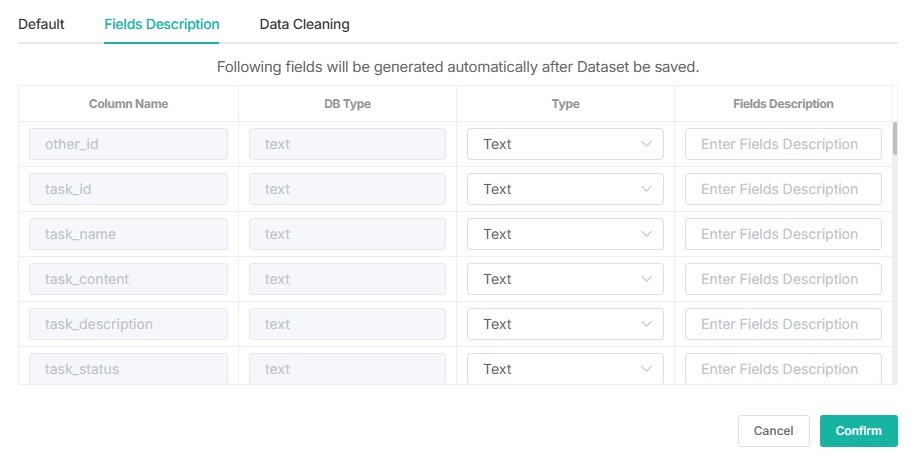Open the Type dropdown for task_name
This screenshot has height=463, width=916.
pyautogui.click(x=565, y=234)
